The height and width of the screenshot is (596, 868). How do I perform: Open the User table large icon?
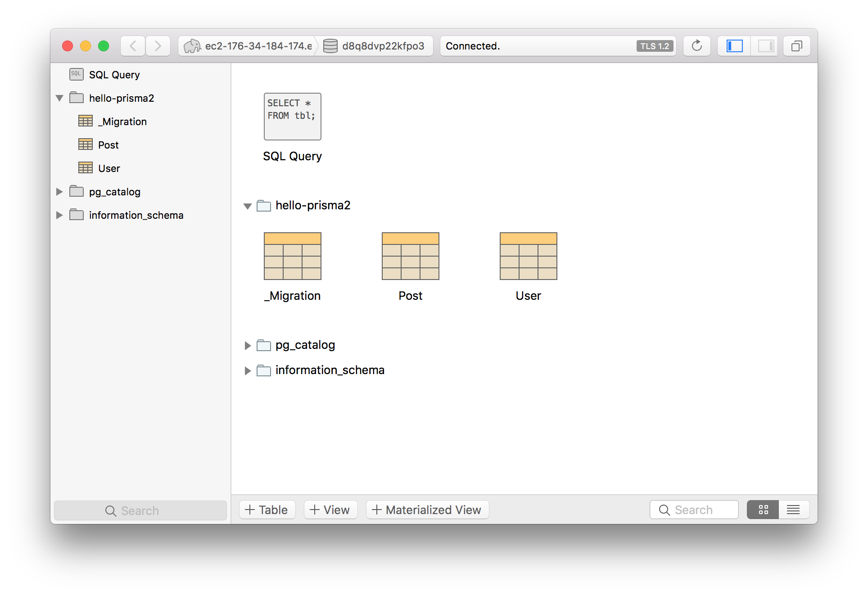point(528,256)
